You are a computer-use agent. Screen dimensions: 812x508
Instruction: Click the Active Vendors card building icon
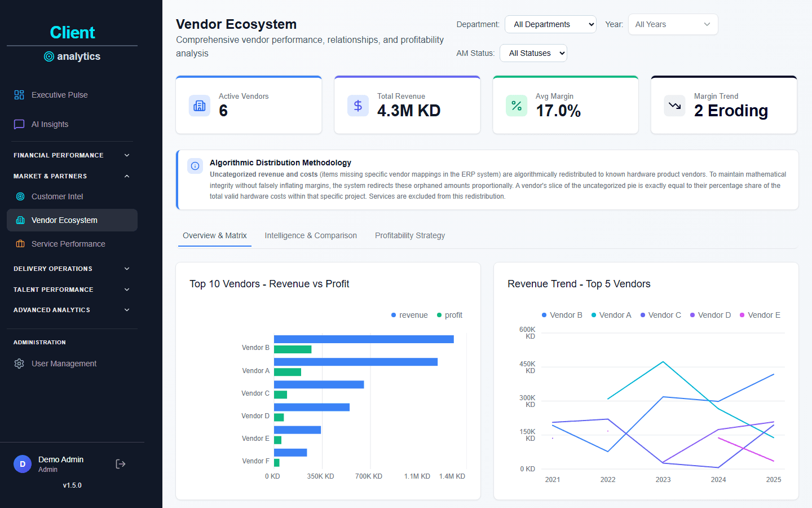200,106
